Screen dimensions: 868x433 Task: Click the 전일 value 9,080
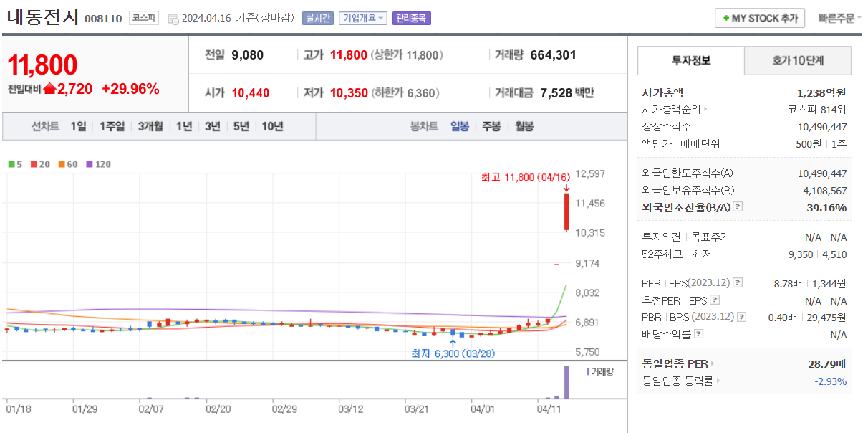247,55
